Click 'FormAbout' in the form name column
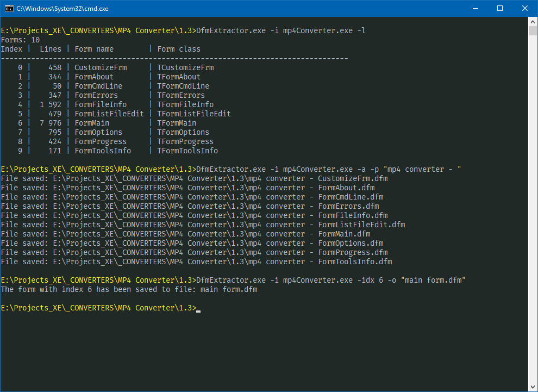The width and height of the screenshot is (538, 392). (94, 77)
